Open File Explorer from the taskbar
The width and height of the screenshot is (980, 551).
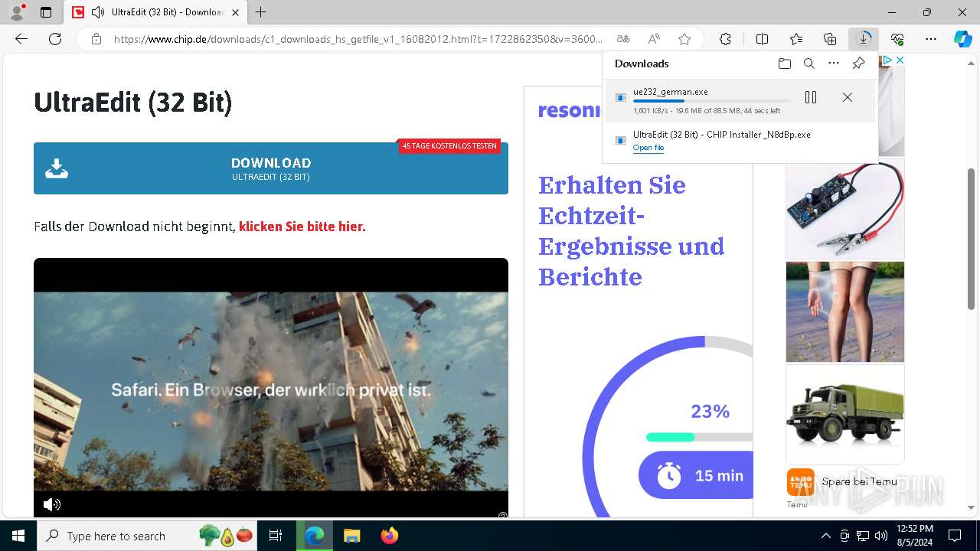pyautogui.click(x=351, y=536)
